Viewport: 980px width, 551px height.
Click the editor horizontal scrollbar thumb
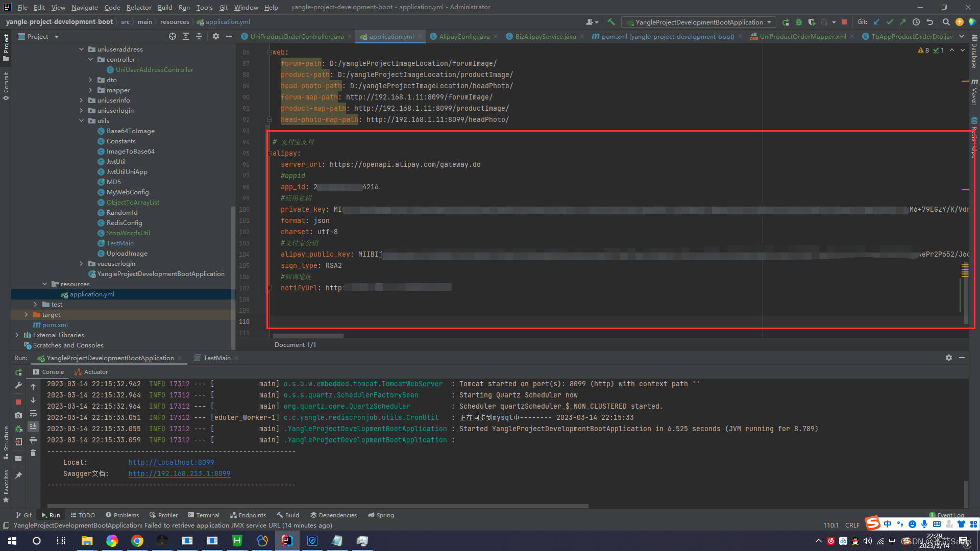[308, 336]
